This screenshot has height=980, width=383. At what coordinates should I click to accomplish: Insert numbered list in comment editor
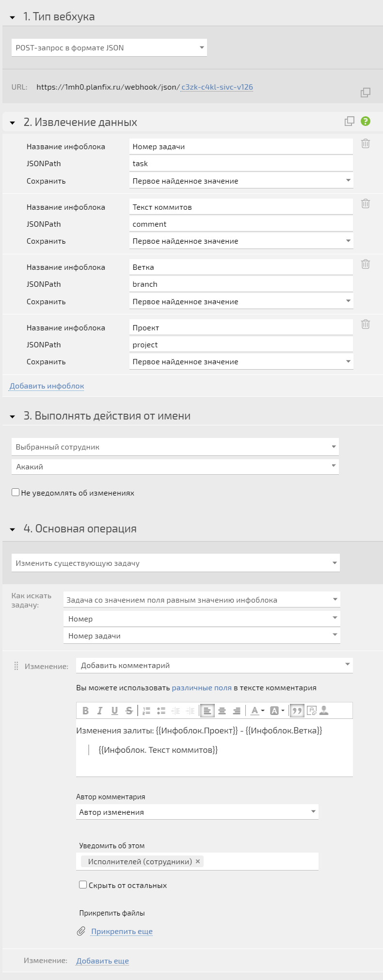[146, 711]
